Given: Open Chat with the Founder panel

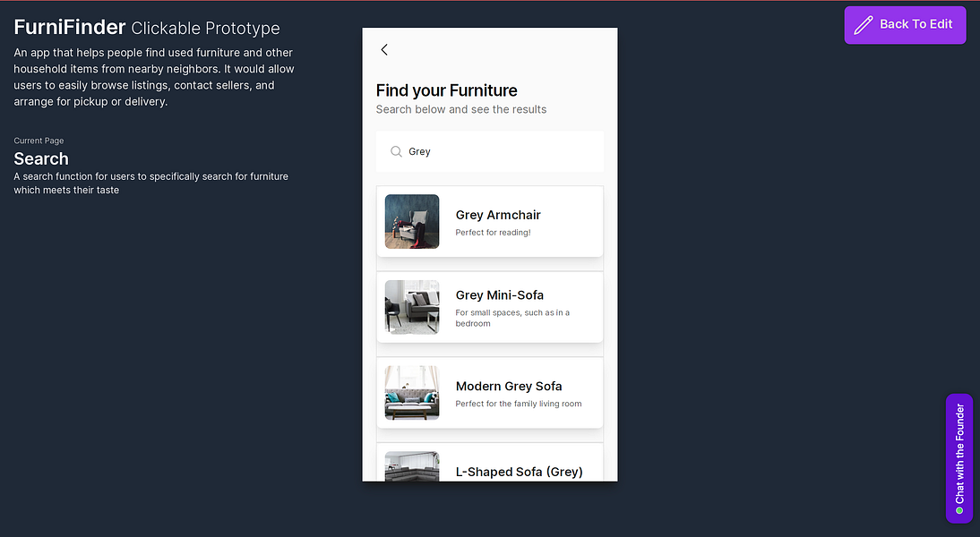Looking at the screenshot, I should 959,458.
